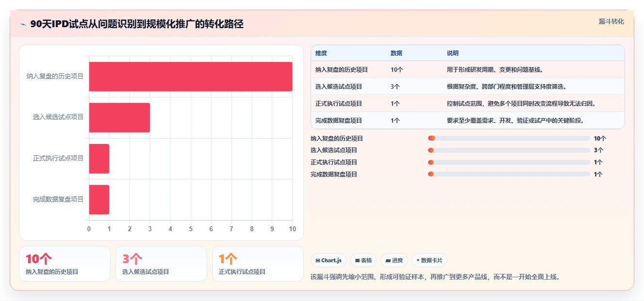Click table data cell 10个
Screen dimensions: 644x301
[x=396, y=70]
